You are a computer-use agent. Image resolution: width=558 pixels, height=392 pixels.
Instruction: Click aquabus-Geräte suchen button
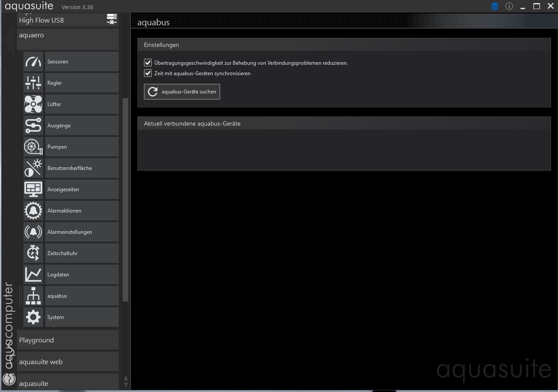pos(182,92)
